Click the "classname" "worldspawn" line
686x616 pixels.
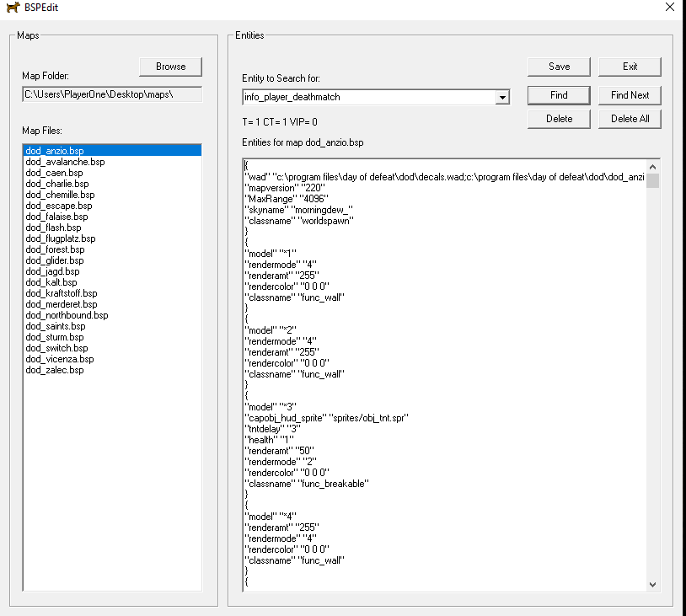[x=299, y=221]
